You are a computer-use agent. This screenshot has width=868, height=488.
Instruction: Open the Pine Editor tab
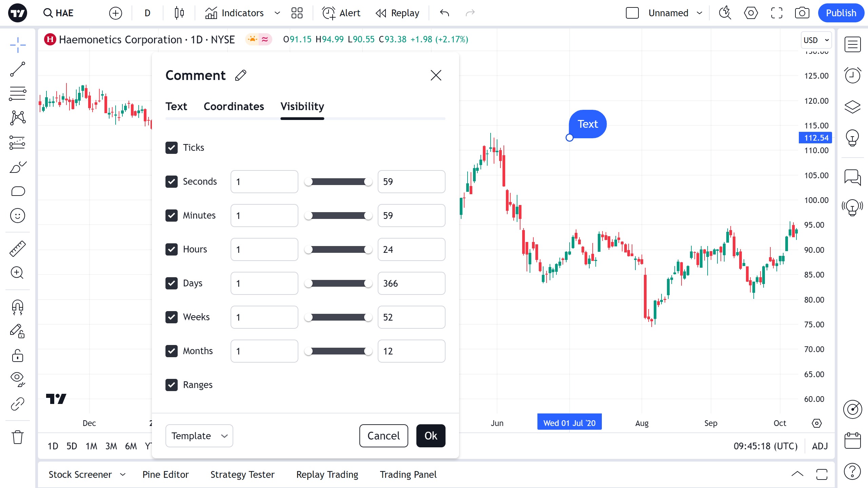(165, 474)
